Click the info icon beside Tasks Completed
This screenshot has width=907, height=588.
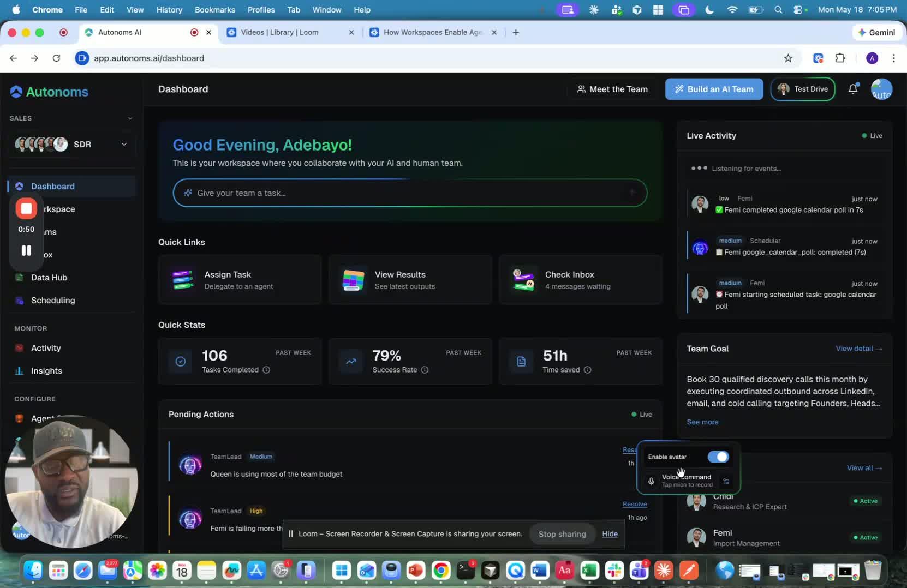266,370
